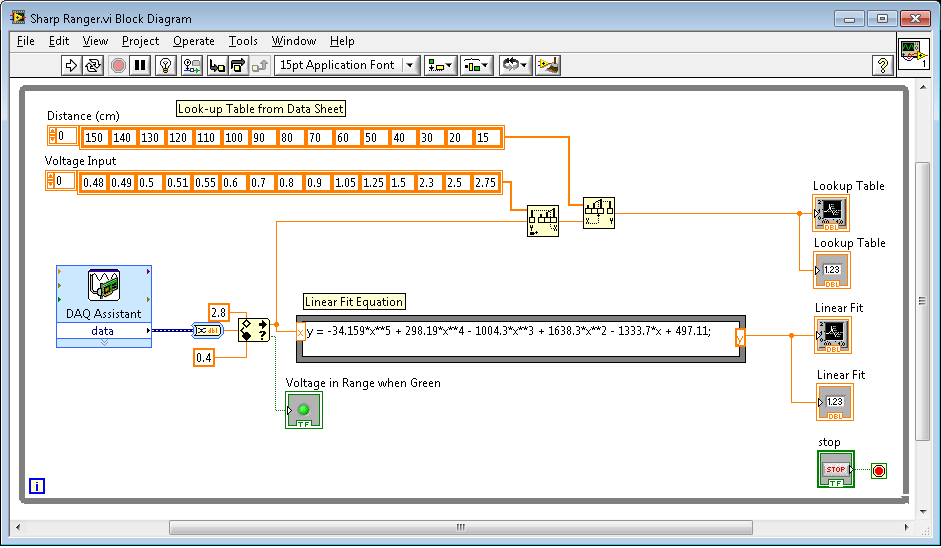Click the Run arrow button

point(71,65)
